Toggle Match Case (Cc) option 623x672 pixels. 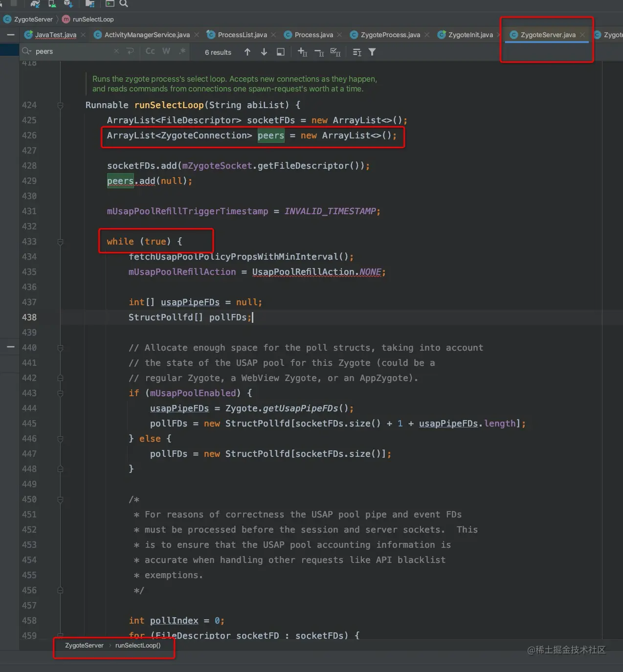pos(150,51)
